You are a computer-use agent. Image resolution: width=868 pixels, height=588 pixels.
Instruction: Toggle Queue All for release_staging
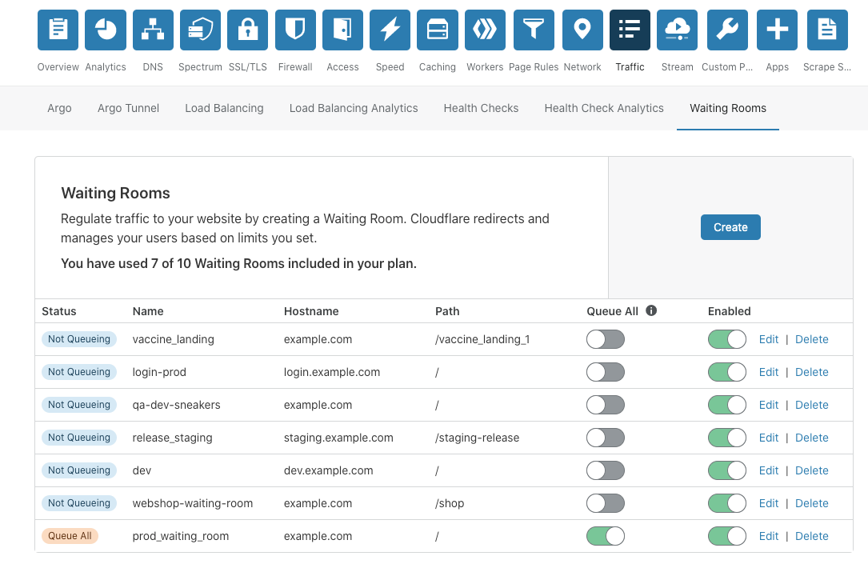click(x=606, y=438)
